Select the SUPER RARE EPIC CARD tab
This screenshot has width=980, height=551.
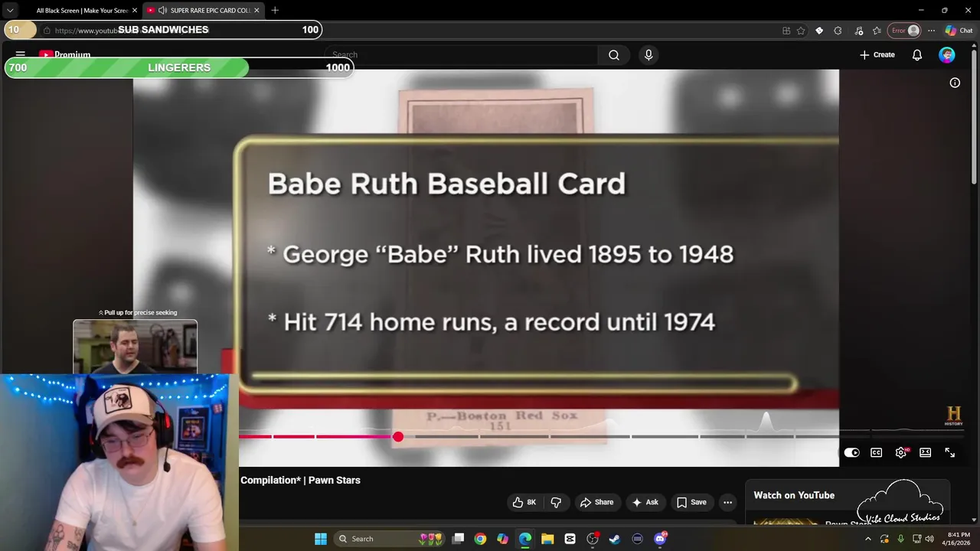(x=203, y=11)
